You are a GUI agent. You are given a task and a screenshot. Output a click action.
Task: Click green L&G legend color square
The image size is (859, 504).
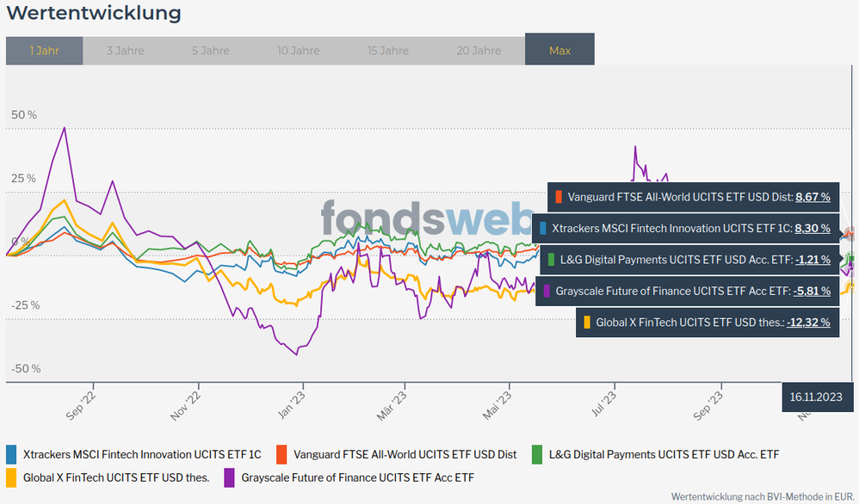pyautogui.click(x=537, y=454)
